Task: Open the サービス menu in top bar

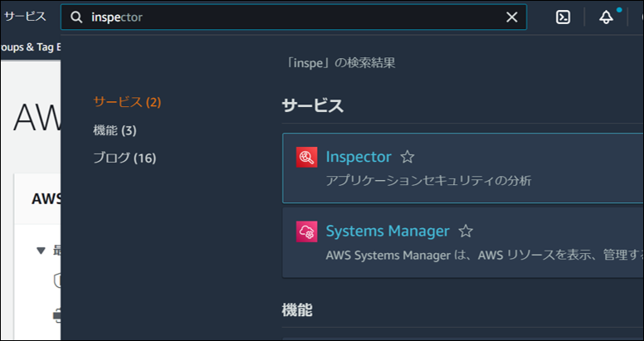Action: click(25, 17)
